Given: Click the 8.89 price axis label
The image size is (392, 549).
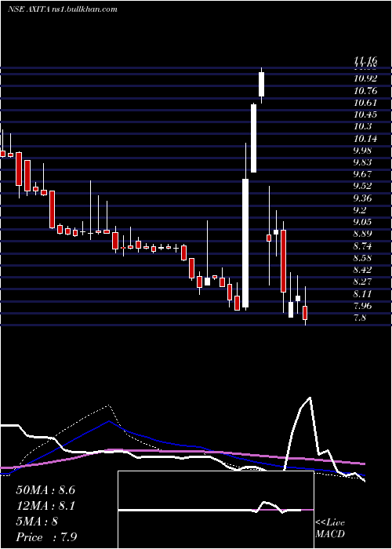Looking at the screenshot, I should coord(363,234).
